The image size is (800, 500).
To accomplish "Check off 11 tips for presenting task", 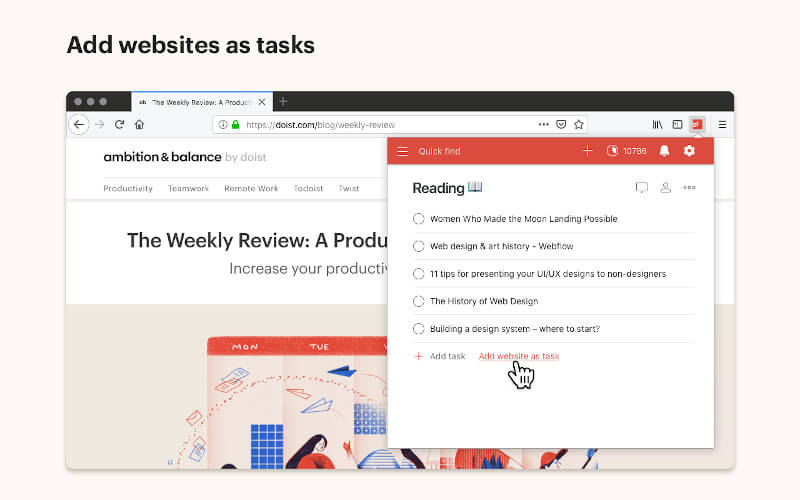I will 418,274.
